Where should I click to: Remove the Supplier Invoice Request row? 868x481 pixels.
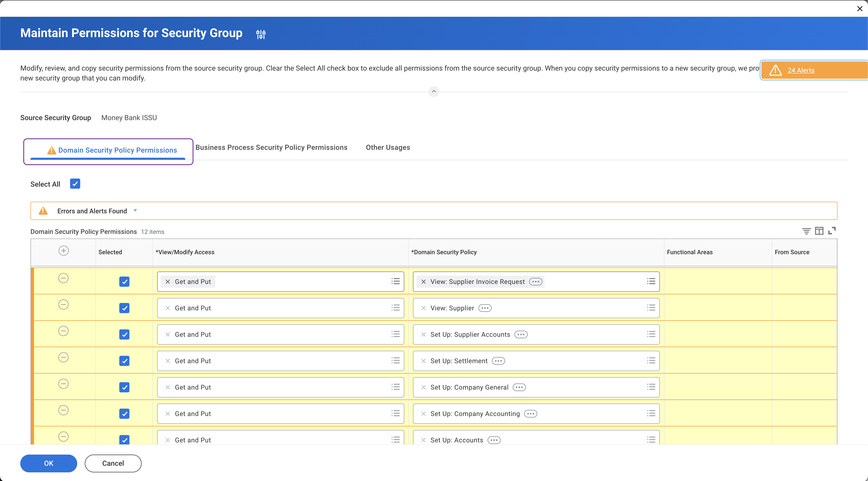pyautogui.click(x=63, y=278)
